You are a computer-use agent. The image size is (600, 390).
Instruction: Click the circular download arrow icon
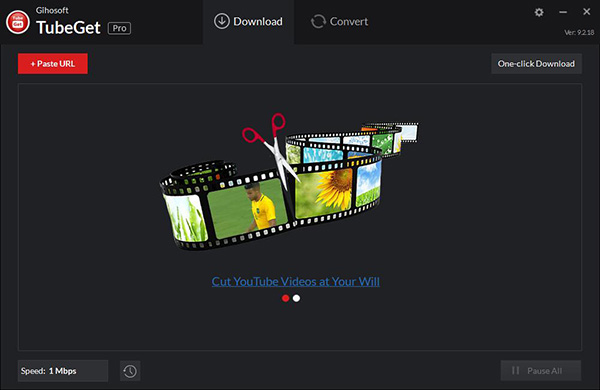(222, 21)
